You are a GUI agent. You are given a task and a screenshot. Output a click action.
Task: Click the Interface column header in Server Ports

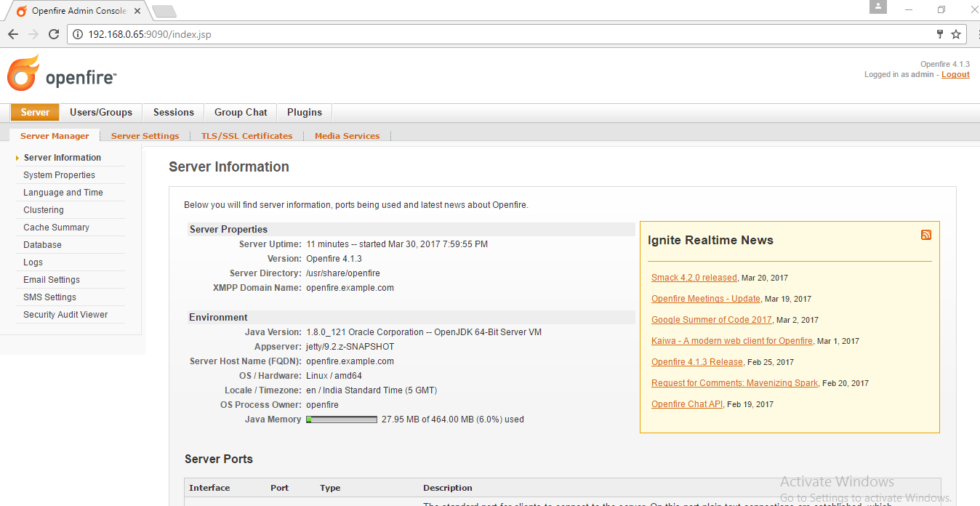(209, 488)
